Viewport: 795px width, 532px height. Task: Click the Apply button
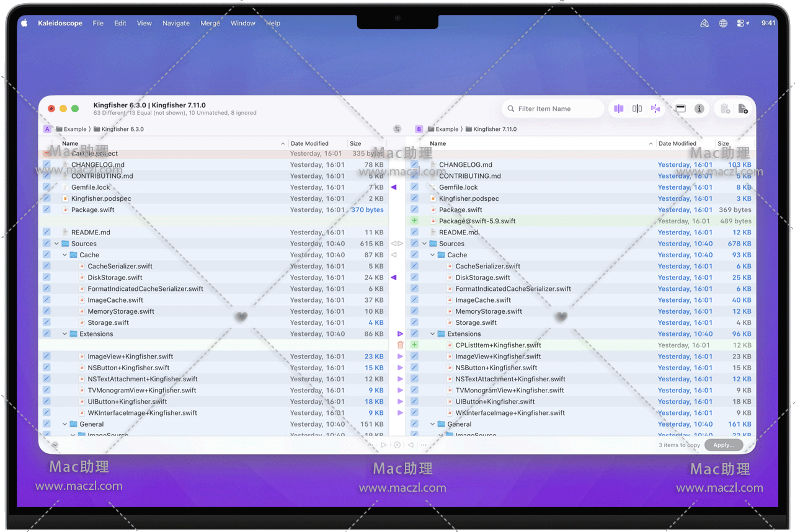pyautogui.click(x=723, y=445)
